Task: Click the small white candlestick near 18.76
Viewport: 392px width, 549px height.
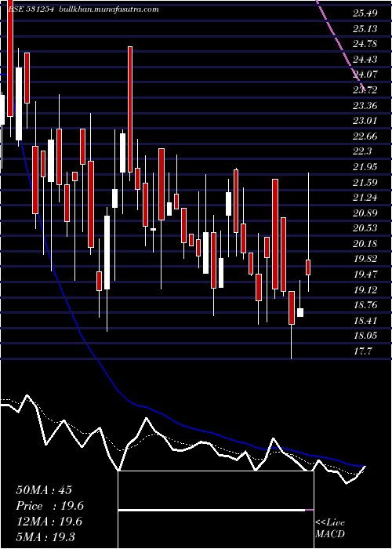Action: click(300, 312)
